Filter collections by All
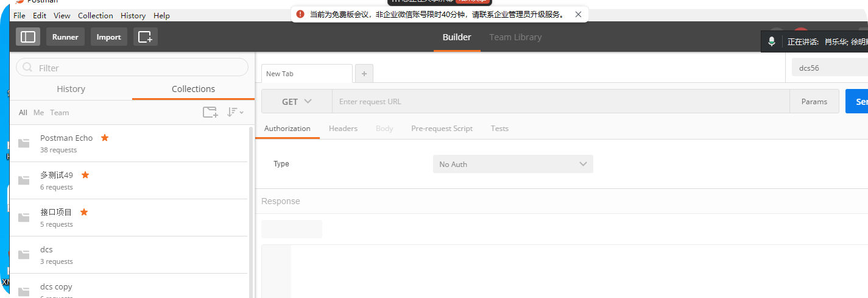 click(x=23, y=113)
